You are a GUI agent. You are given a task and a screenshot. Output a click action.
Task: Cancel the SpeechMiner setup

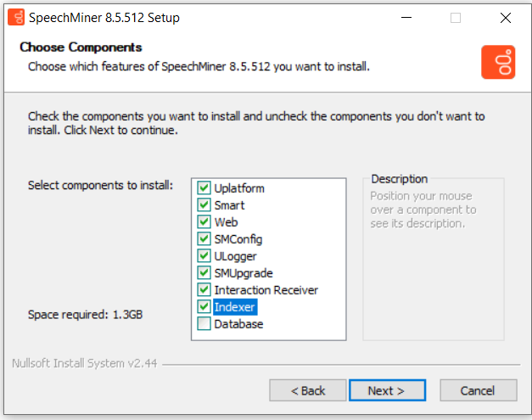pyautogui.click(x=479, y=390)
